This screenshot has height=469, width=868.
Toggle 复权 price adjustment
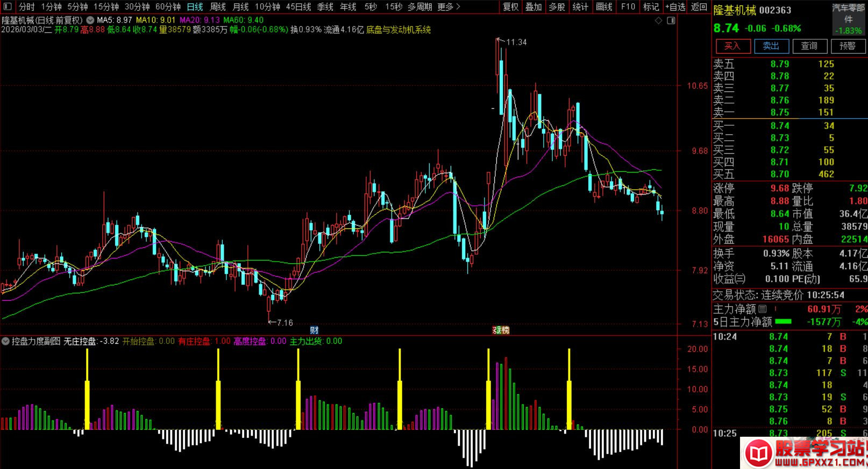[x=510, y=6]
